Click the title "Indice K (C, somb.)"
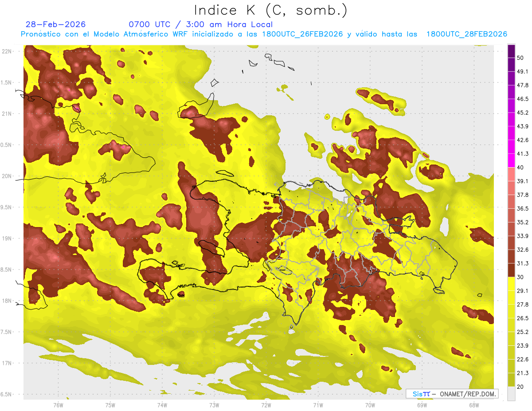Image resolution: width=532 pixels, height=411 pixels. click(271, 11)
